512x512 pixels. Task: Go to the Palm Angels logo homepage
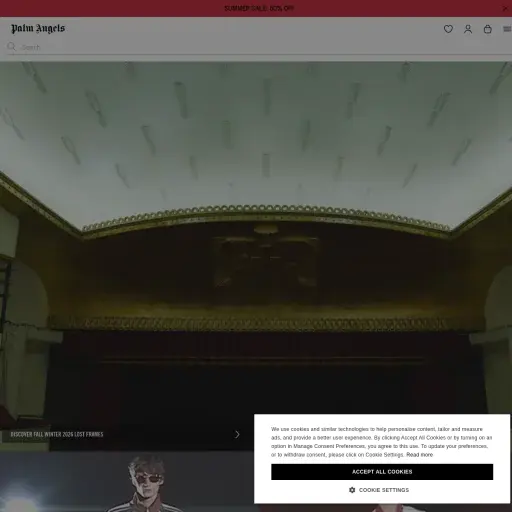(38, 29)
